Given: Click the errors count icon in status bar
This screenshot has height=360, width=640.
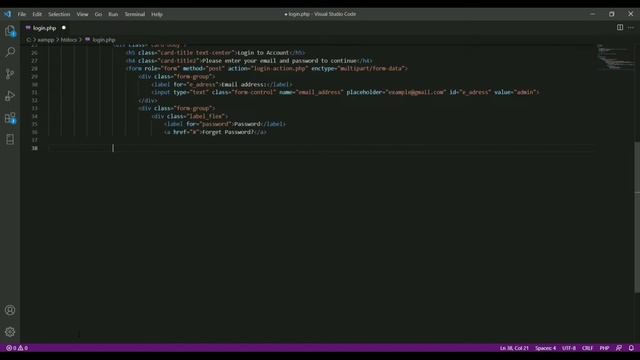Looking at the screenshot, I should [11, 348].
